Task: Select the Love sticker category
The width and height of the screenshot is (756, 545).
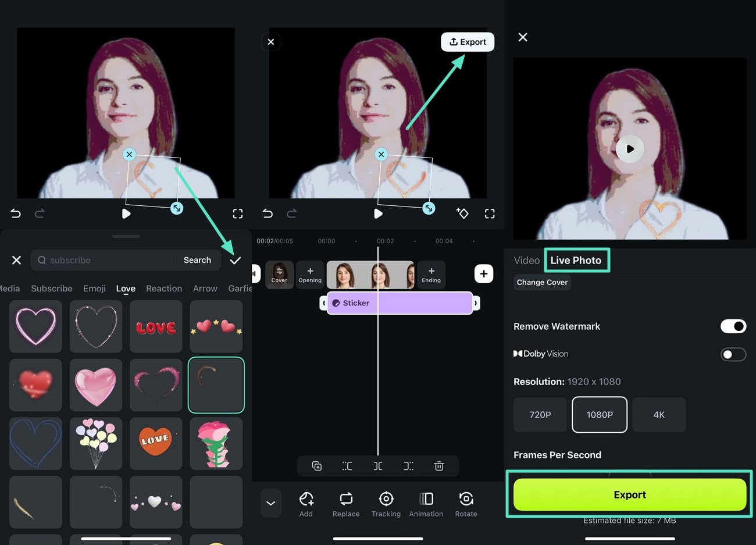Action: (126, 288)
